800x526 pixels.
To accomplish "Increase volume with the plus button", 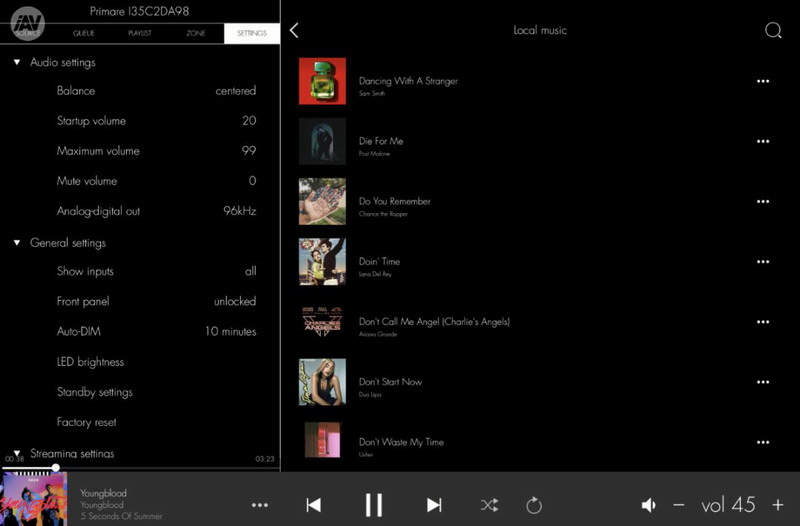I will pos(778,505).
